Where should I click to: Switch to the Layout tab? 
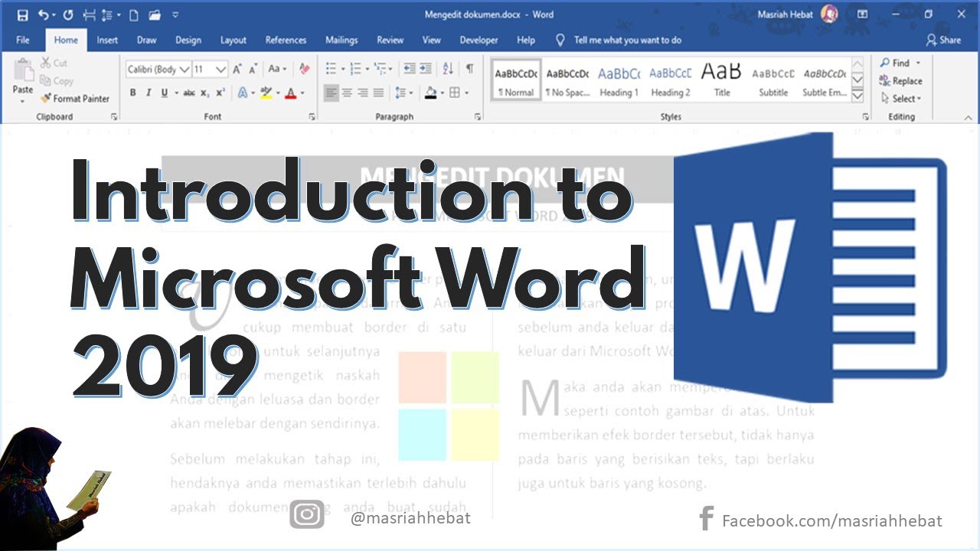tap(234, 40)
